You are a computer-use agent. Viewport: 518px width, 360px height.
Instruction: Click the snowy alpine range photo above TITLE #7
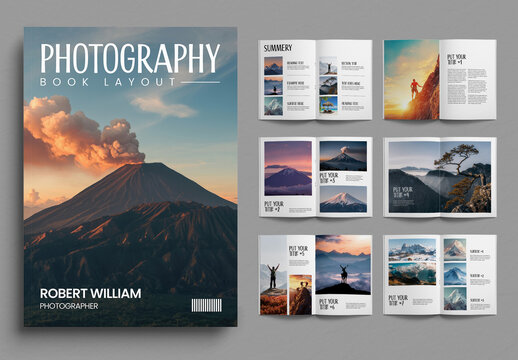[412, 250]
